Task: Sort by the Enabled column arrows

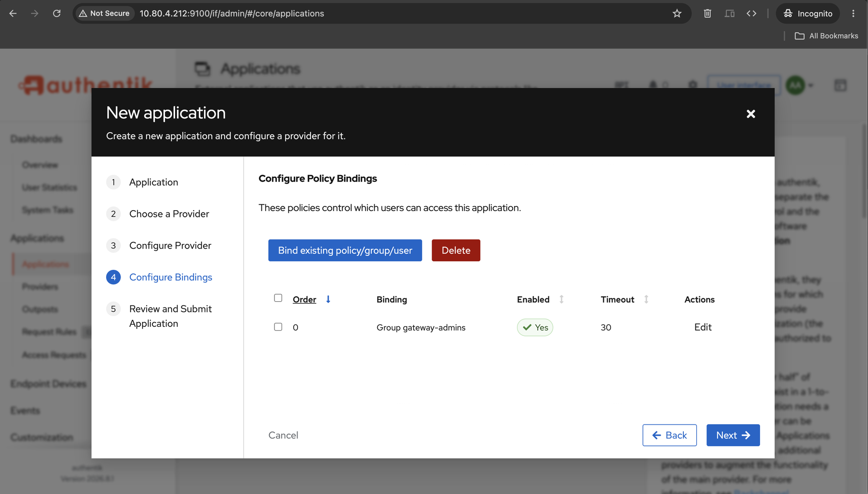Action: coord(561,299)
